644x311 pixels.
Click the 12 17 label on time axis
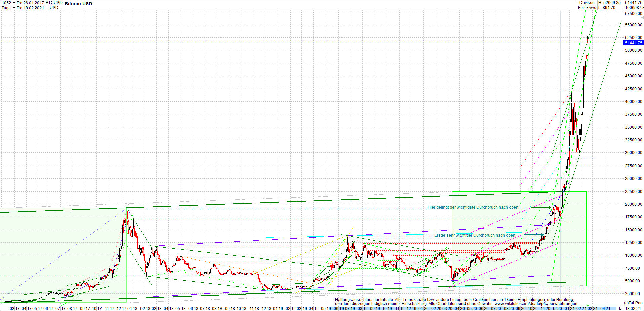coord(121,308)
